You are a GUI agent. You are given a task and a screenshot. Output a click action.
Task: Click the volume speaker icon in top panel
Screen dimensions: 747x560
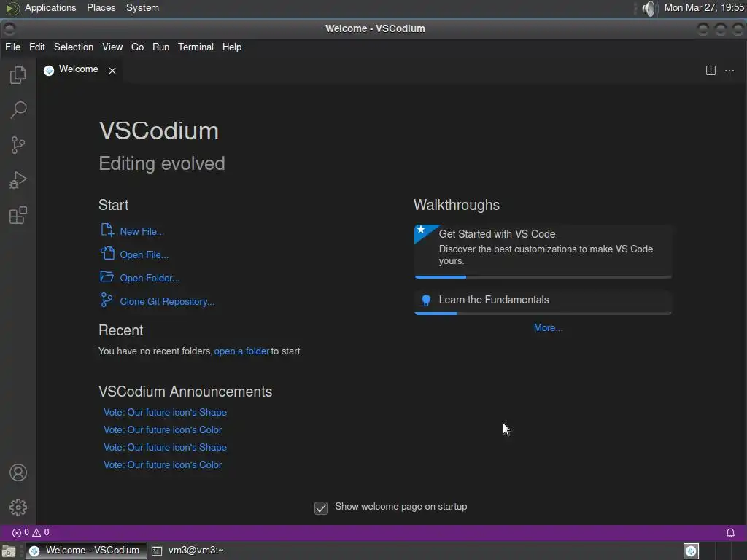649,8
